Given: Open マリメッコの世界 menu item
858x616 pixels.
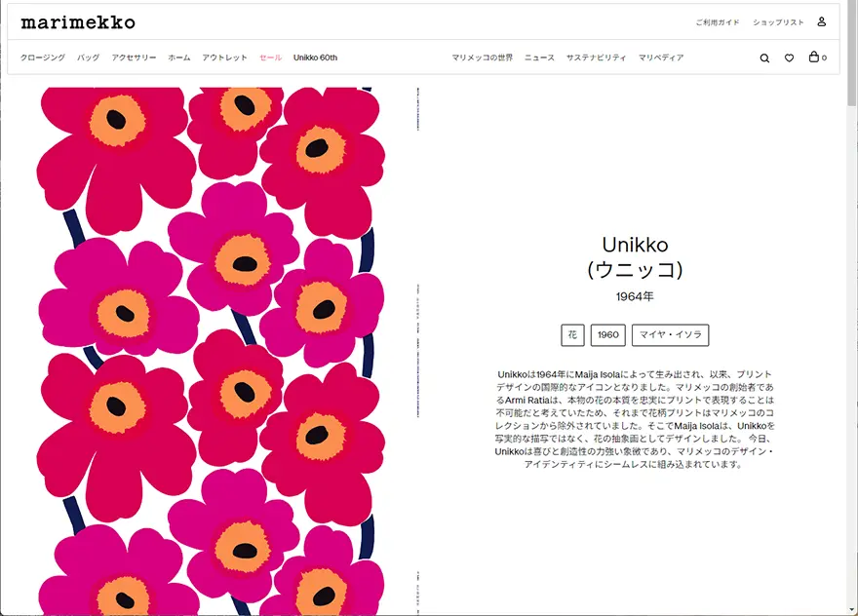Looking at the screenshot, I should (x=482, y=58).
